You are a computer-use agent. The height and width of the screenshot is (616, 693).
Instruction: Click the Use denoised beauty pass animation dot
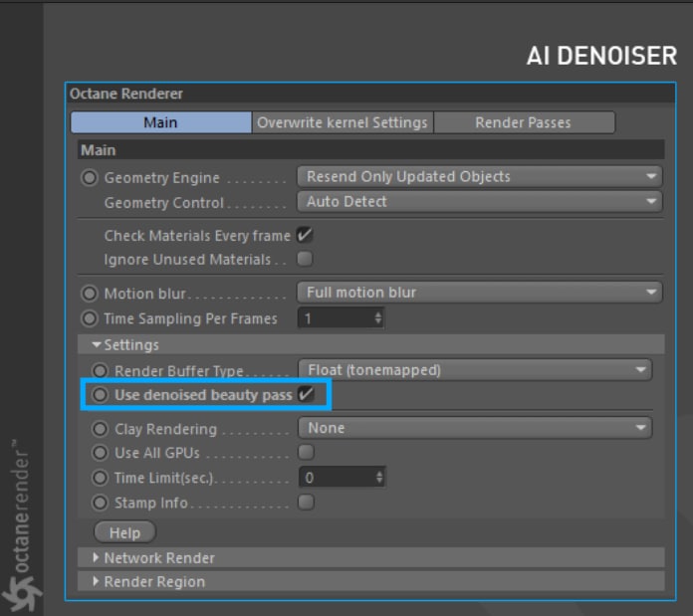100,395
